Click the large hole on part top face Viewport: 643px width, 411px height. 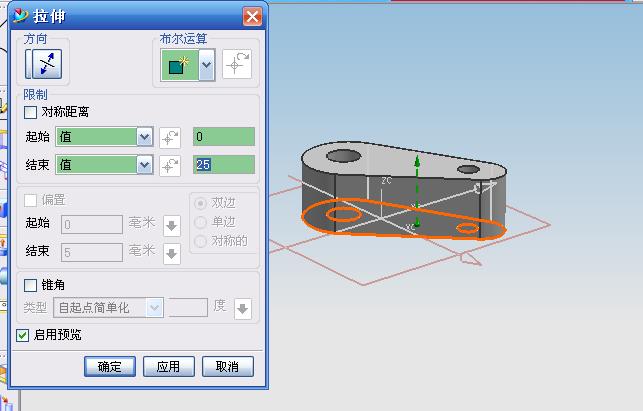344,156
